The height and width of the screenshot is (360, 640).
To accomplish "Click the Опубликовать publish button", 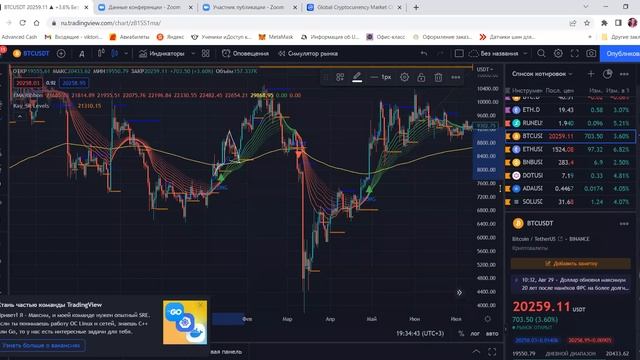I will (x=620, y=53).
